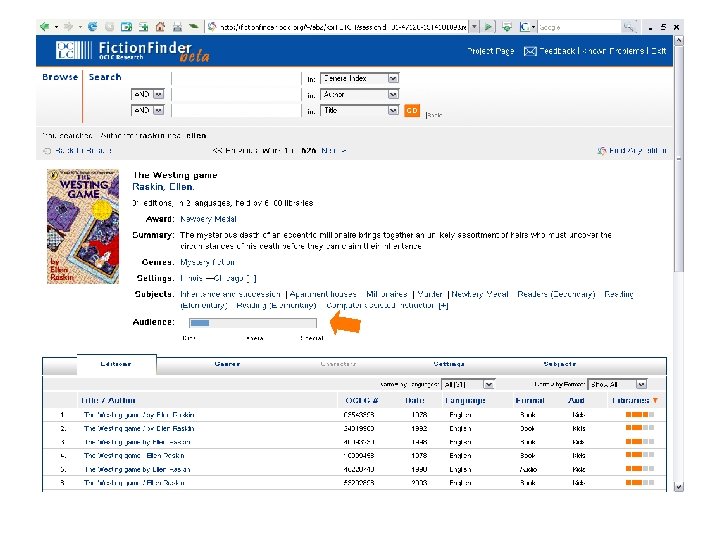Open address bar history dropdown
The width and height of the screenshot is (720, 540).
(x=474, y=27)
